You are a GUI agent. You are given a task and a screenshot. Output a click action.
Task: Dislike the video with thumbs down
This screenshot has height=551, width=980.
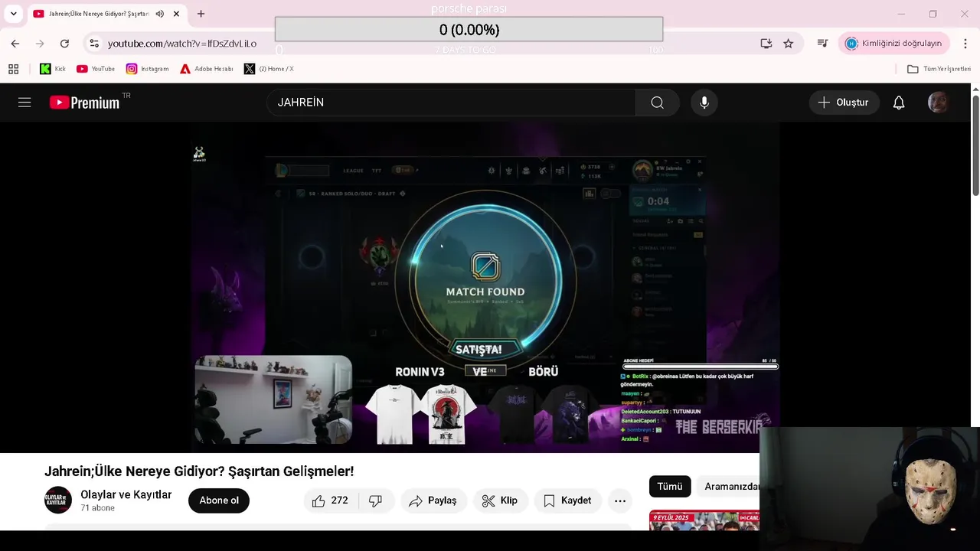point(375,500)
